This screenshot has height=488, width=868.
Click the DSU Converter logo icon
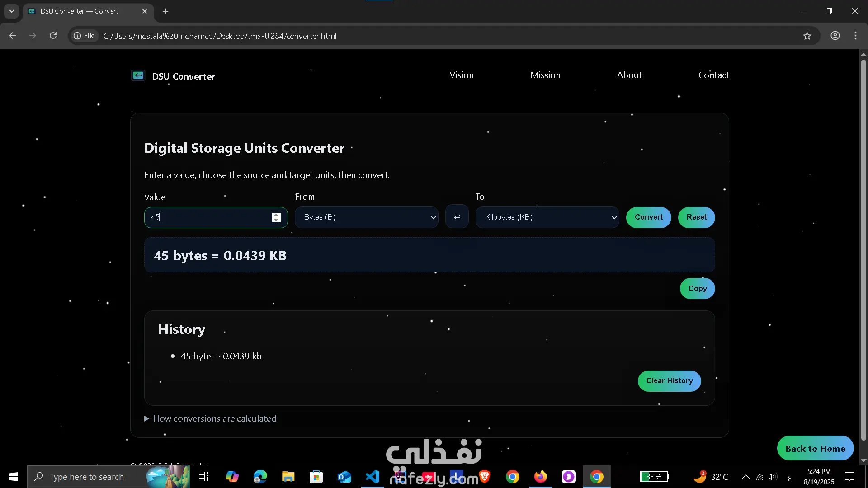click(x=138, y=75)
